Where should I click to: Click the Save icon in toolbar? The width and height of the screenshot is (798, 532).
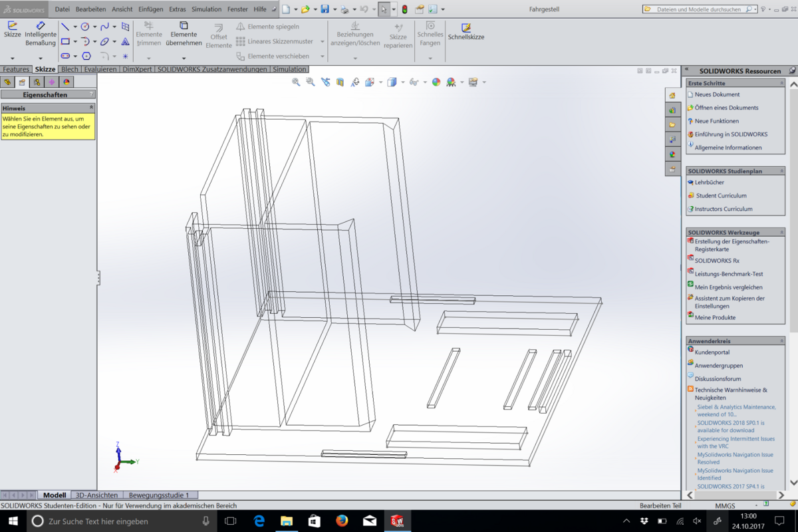(x=325, y=9)
